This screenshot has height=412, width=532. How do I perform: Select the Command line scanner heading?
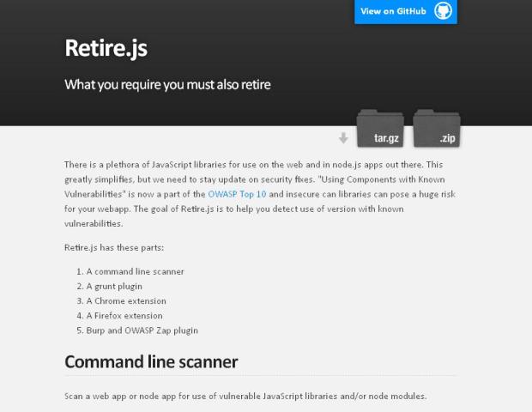click(x=151, y=361)
